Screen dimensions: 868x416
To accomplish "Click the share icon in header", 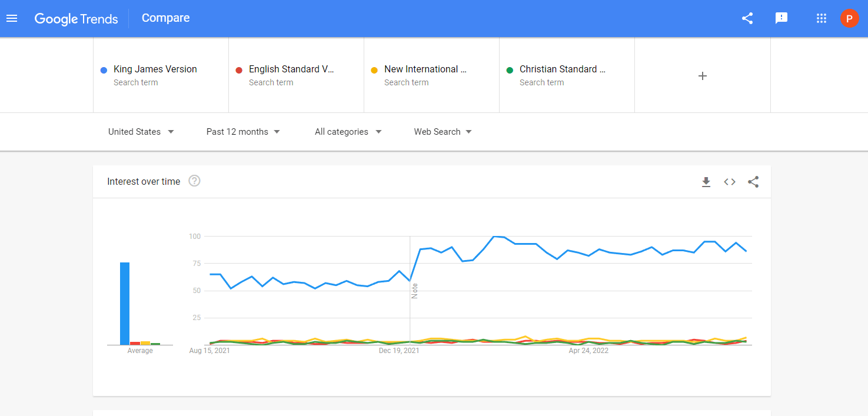I will (x=747, y=18).
